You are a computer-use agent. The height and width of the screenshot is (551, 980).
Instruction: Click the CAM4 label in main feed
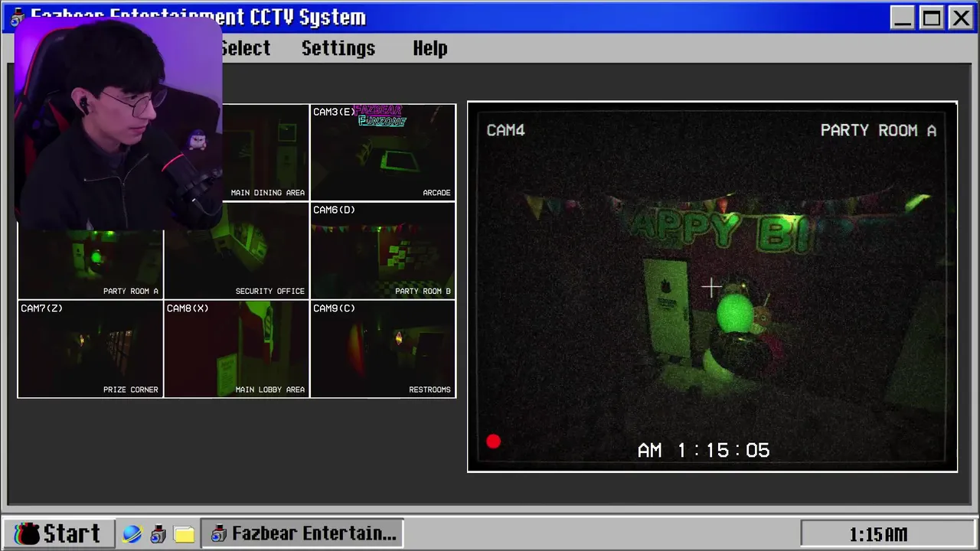[505, 130]
